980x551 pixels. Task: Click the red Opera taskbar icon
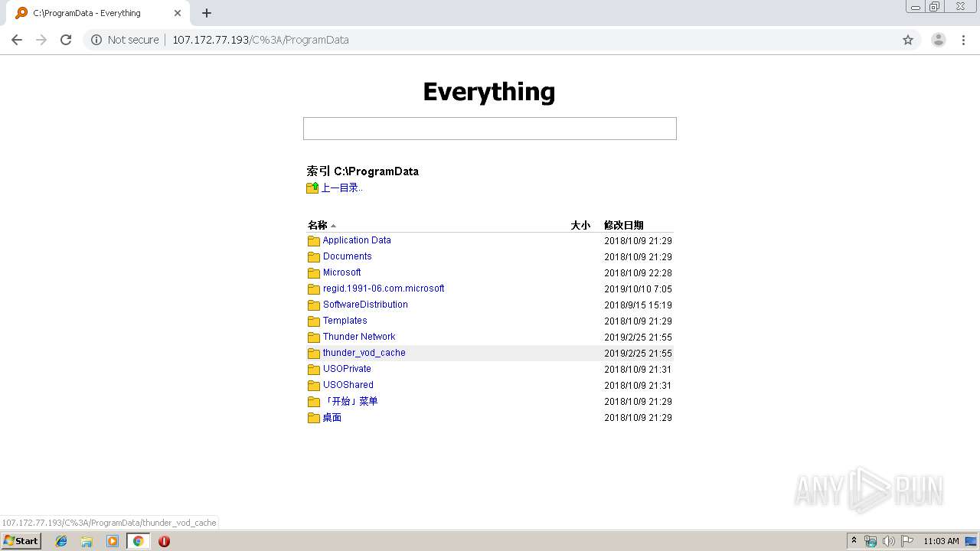point(164,541)
